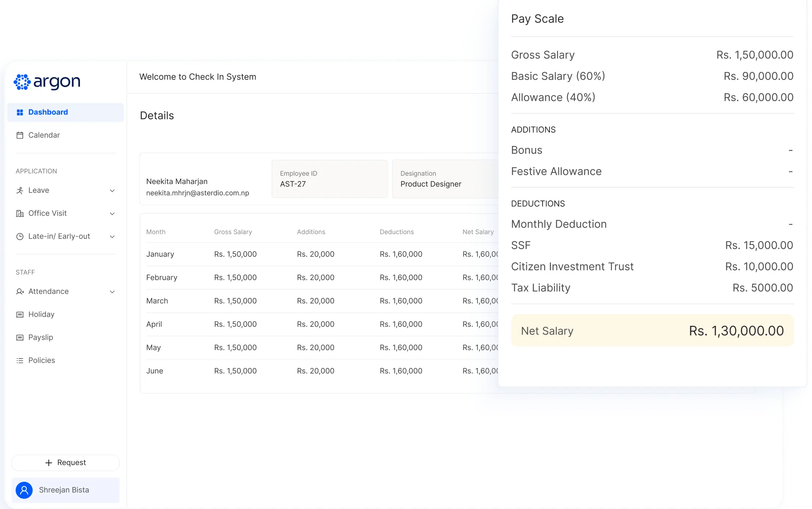Click the Leave application icon
The width and height of the screenshot is (812, 509).
(21, 190)
